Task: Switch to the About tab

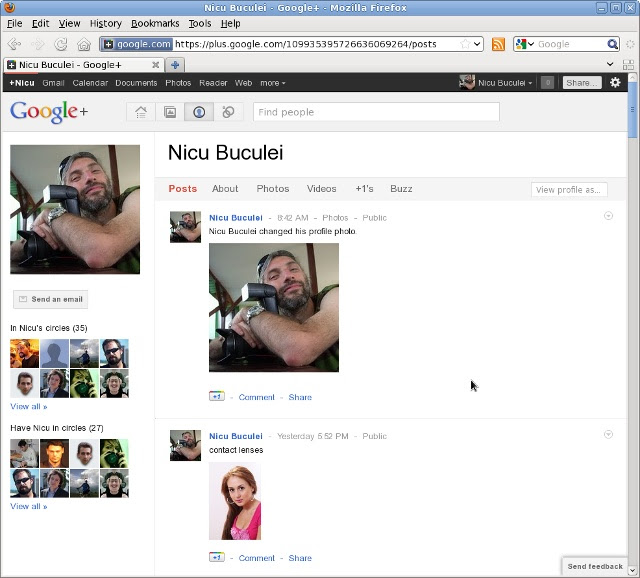Action: point(225,189)
